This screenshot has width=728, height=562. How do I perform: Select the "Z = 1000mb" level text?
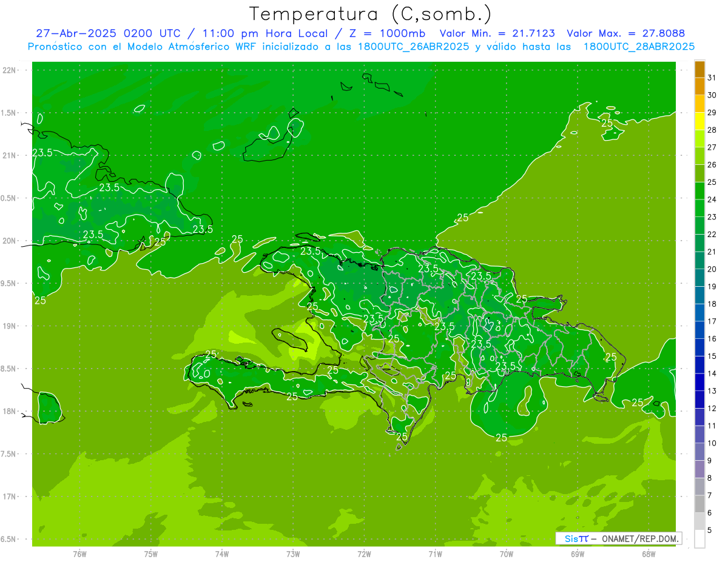coord(388,33)
